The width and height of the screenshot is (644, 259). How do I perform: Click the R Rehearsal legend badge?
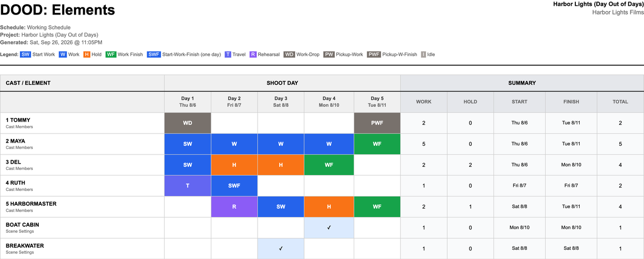tap(253, 54)
